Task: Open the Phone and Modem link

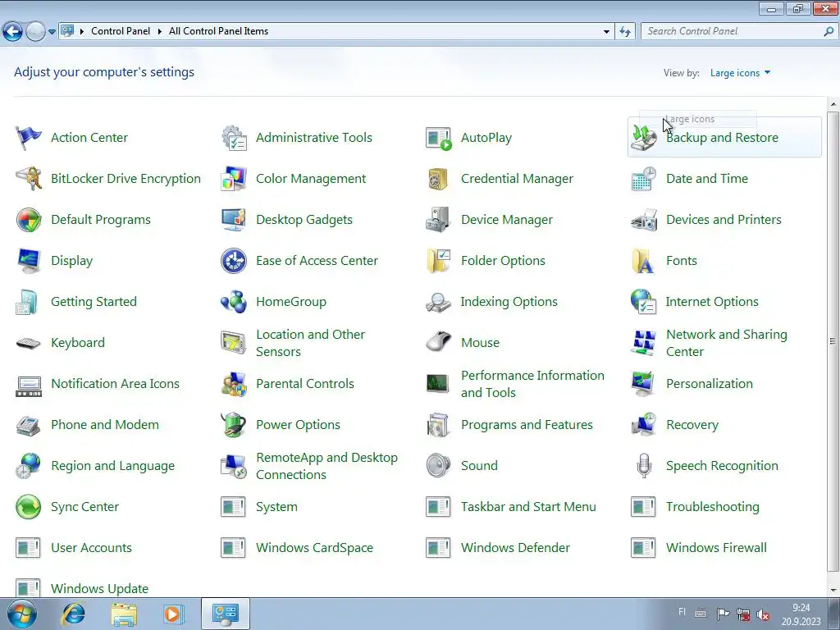Action: tap(105, 425)
